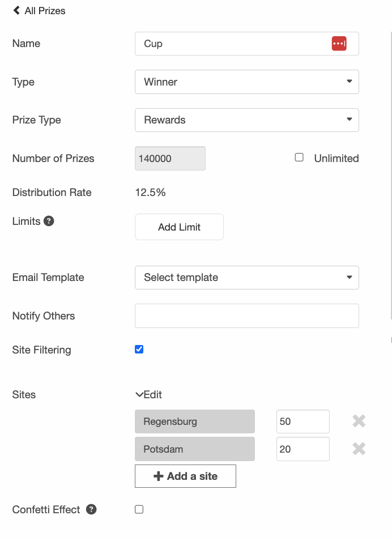Click the Add Limit button
The image size is (392, 541).
(x=179, y=227)
